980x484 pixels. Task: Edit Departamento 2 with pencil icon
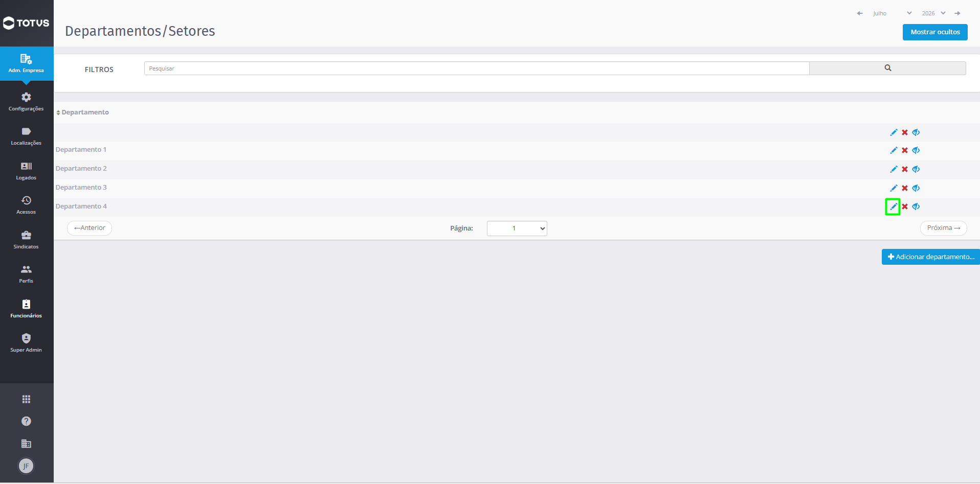pos(894,169)
